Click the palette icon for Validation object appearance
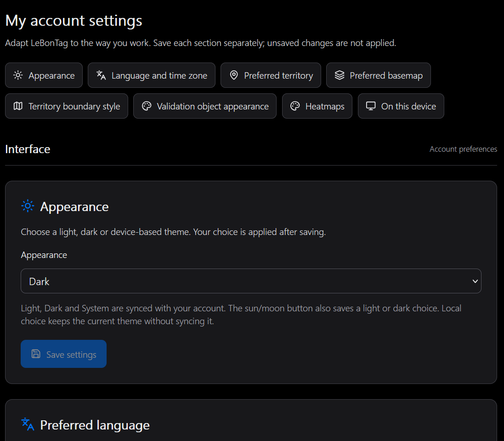Viewport: 504px width, 441px height. [147, 106]
